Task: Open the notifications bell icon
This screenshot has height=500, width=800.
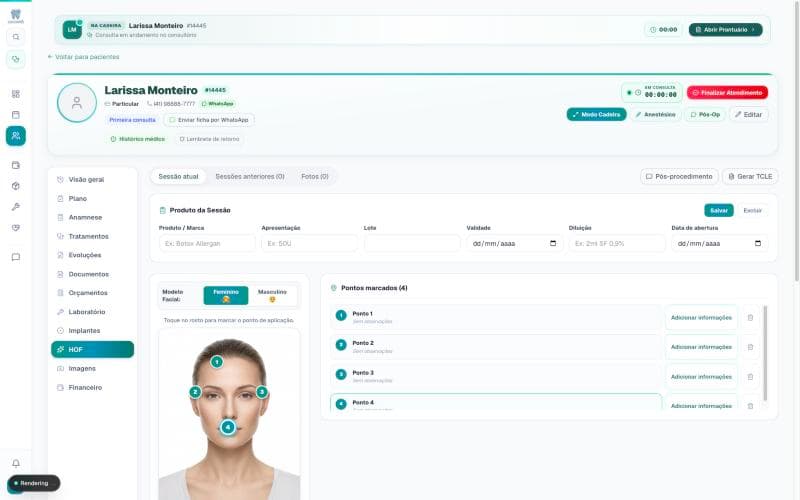Action: pyautogui.click(x=16, y=463)
